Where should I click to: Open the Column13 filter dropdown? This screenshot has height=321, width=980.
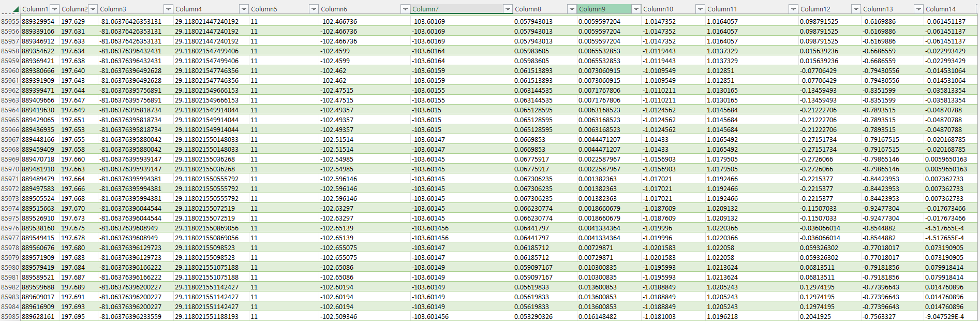pos(918,9)
